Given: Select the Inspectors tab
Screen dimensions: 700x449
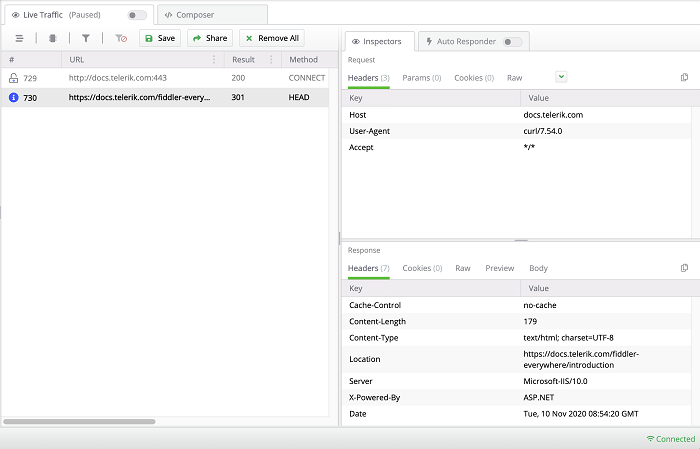Looking at the screenshot, I should (x=380, y=42).
